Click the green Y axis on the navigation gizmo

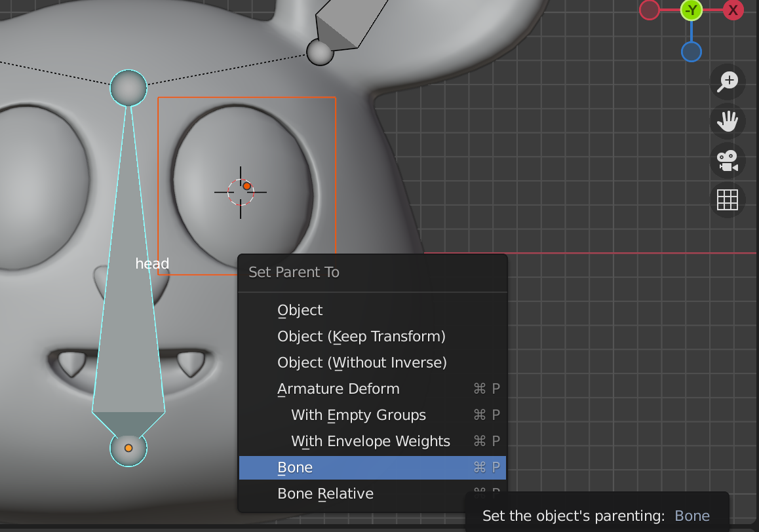691,10
